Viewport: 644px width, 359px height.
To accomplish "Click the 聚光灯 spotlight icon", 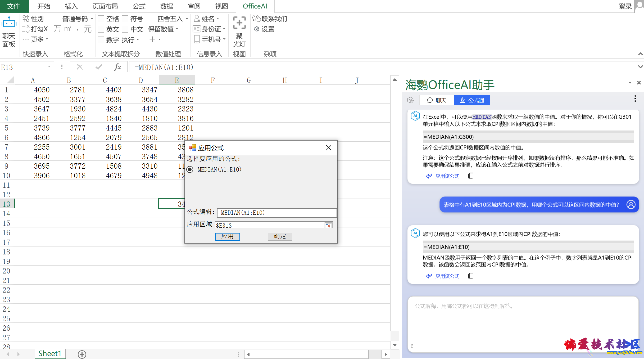I will [239, 23].
